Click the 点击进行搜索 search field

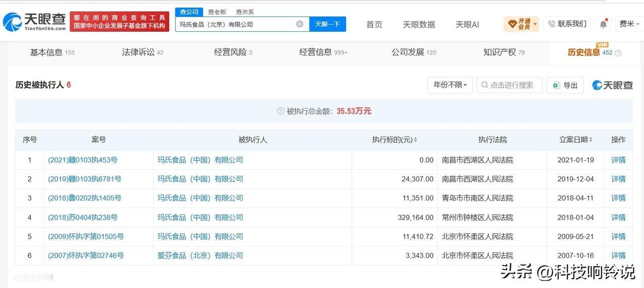pyautogui.click(x=509, y=85)
